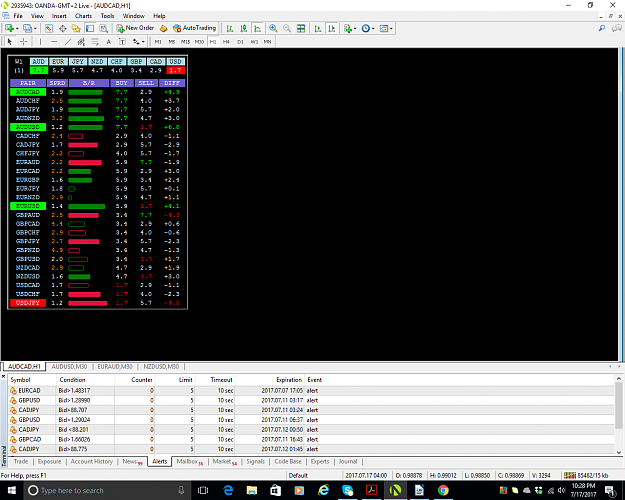Select the text A drawing tool

[108, 41]
